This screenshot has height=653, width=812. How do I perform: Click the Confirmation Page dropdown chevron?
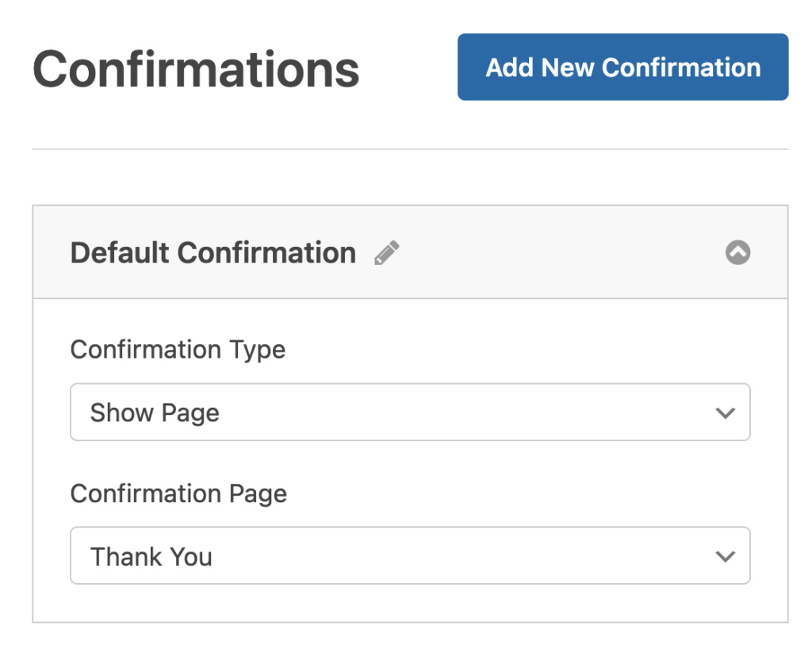[724, 555]
